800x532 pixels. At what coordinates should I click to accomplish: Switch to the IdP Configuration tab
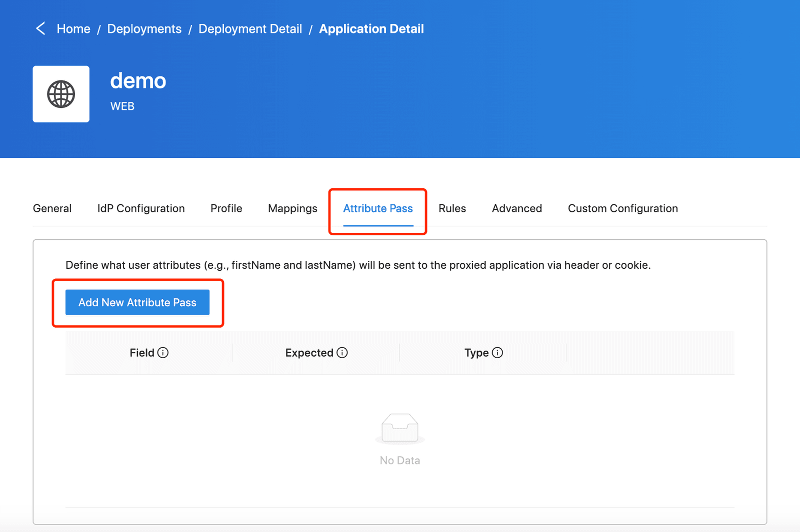141,208
